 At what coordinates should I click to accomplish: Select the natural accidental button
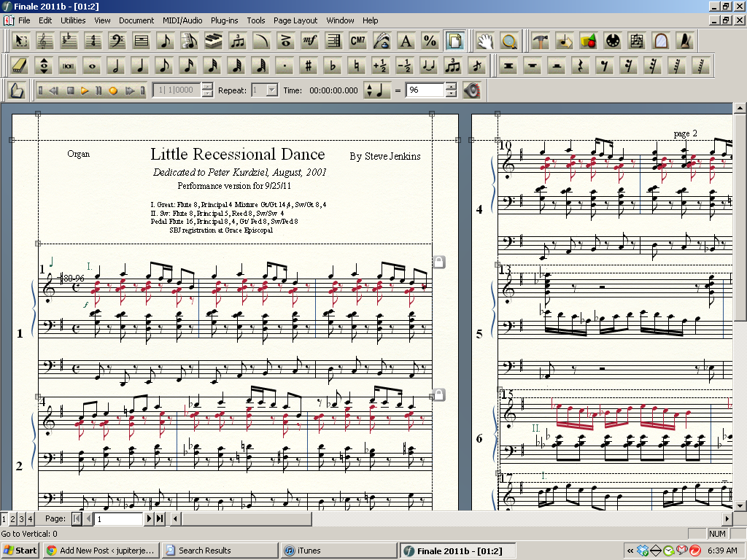click(x=357, y=66)
